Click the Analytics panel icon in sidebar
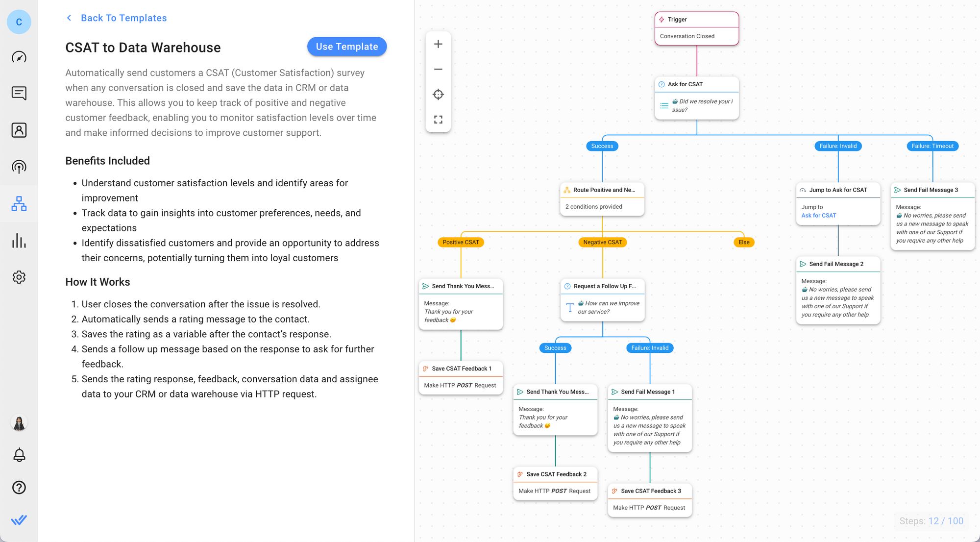Image resolution: width=980 pixels, height=542 pixels. pyautogui.click(x=19, y=239)
